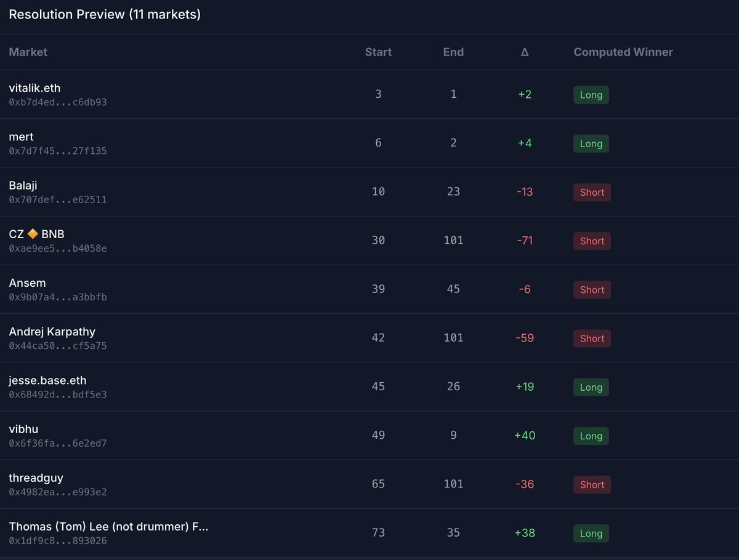This screenshot has width=739, height=560.
Task: Click the Computed Winner column header
Action: (623, 52)
